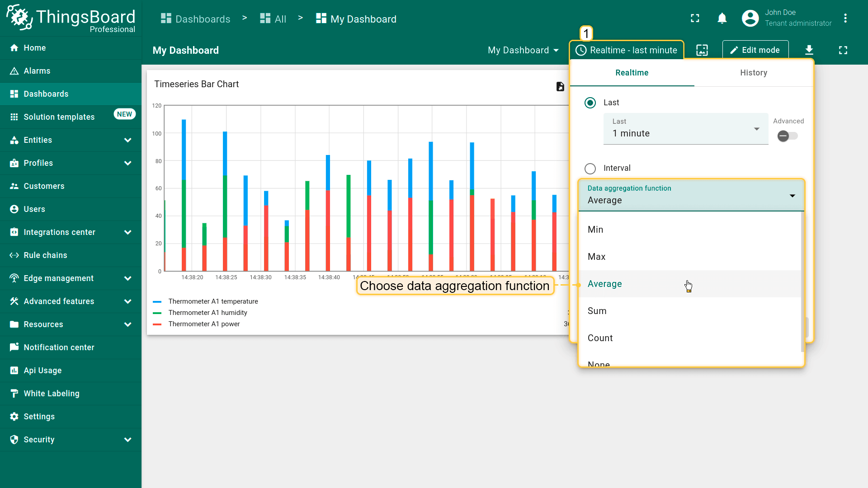The height and width of the screenshot is (488, 868).
Task: Select the Last radio button
Action: tap(590, 103)
